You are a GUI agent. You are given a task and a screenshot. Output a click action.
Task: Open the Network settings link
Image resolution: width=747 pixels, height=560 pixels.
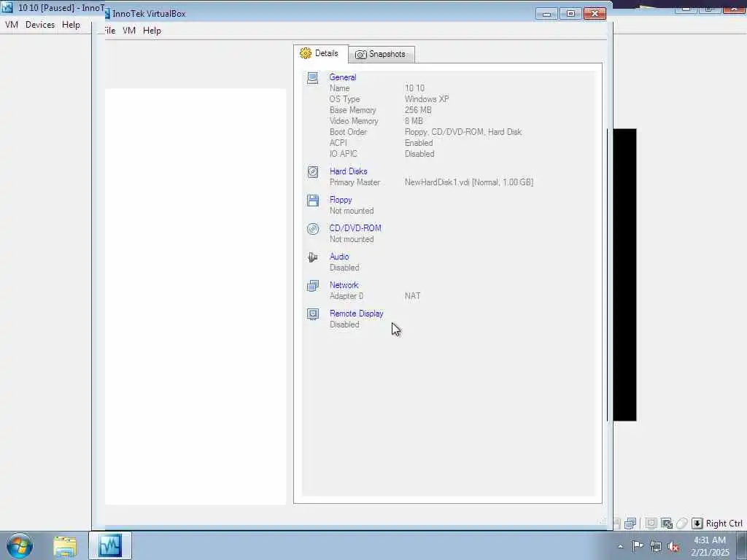pyautogui.click(x=344, y=285)
